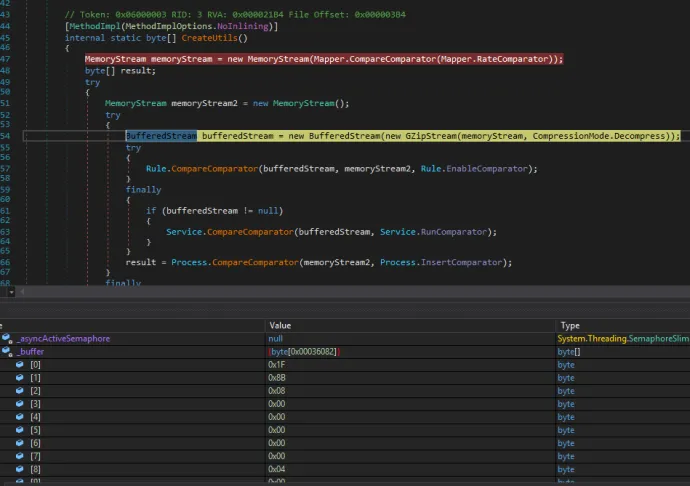
Task: Follow the RateComparator reference
Action: pos(513,59)
